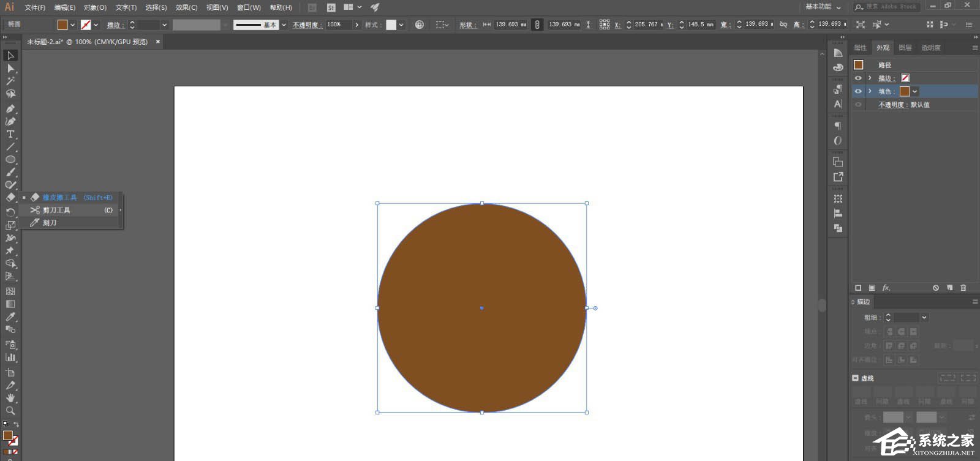Hide the 描边 stroke attribute eye

point(858,78)
